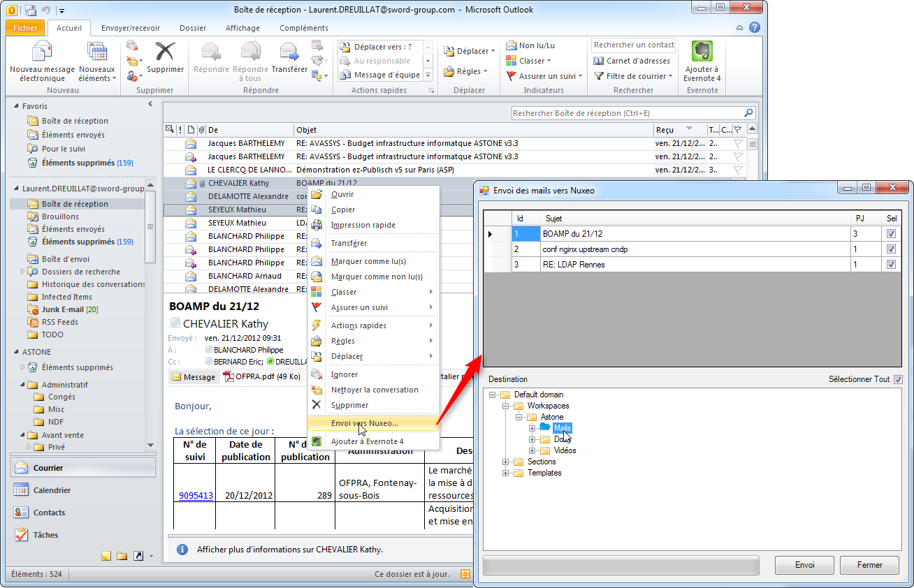Uncheck Sel box for conf nginx upstream cndp

click(x=891, y=249)
